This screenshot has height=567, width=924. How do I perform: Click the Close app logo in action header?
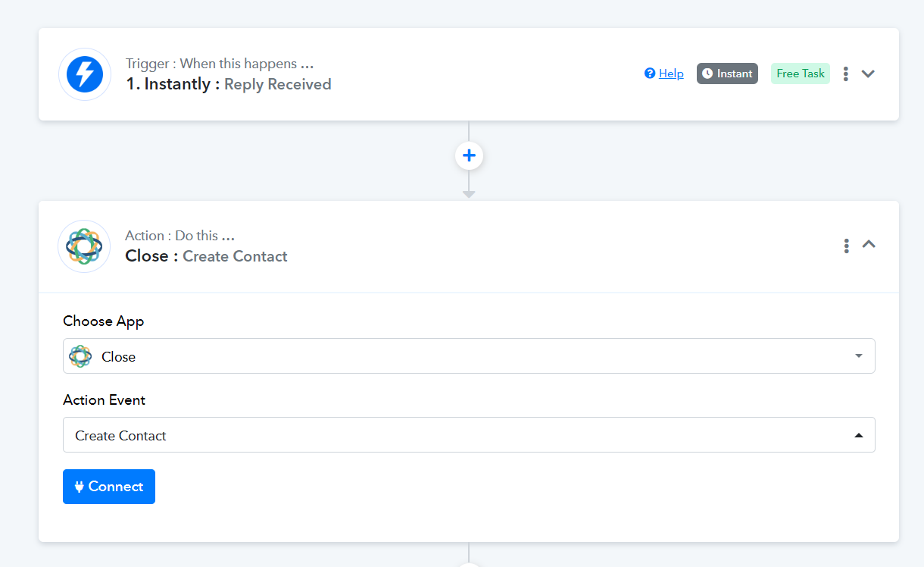[x=84, y=246]
